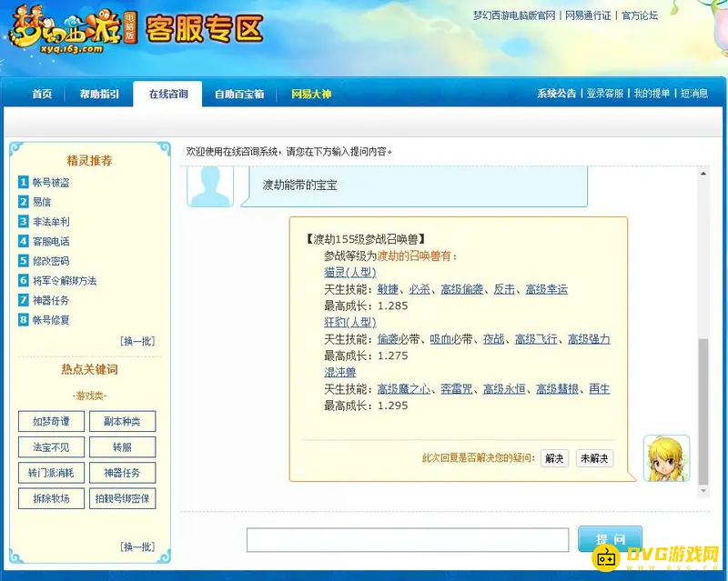
Task: Open the 高级幸运 skill link
Action: pos(547,289)
